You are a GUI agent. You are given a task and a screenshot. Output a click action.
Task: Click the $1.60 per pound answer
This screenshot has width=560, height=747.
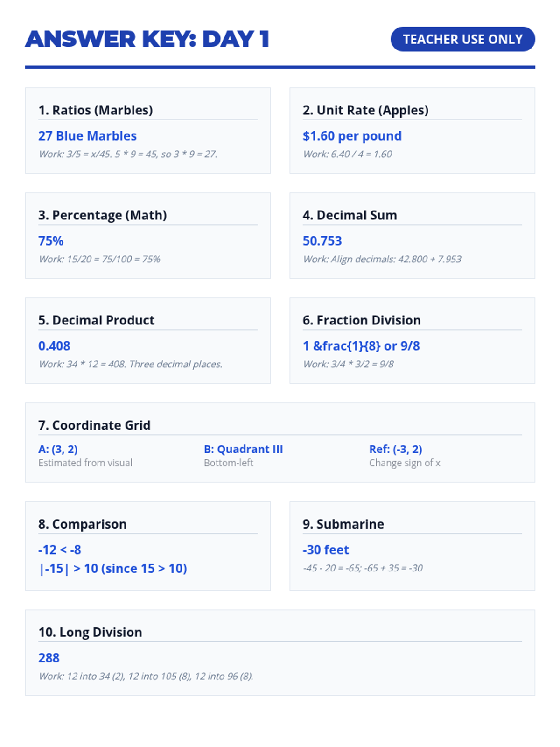[x=352, y=136]
